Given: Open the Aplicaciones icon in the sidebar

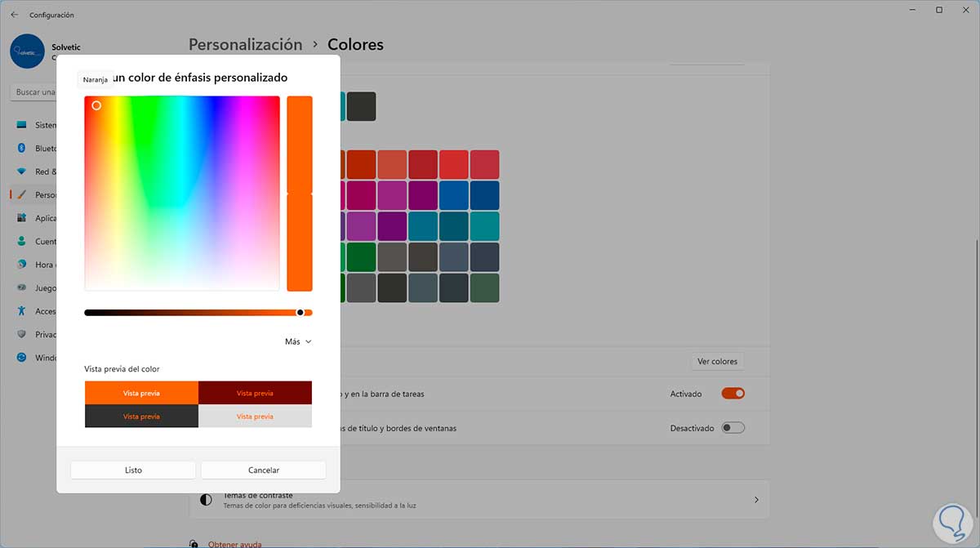Looking at the screenshot, I should (x=21, y=218).
